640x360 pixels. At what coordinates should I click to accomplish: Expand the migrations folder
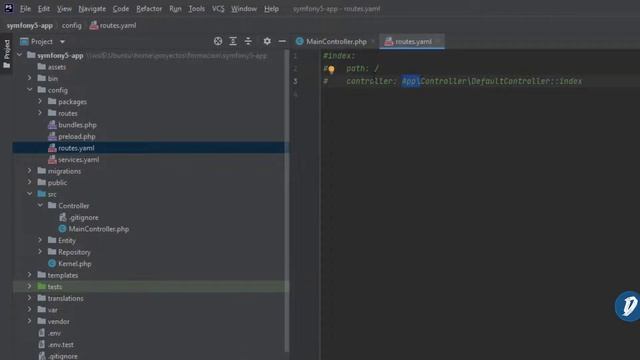pos(29,171)
